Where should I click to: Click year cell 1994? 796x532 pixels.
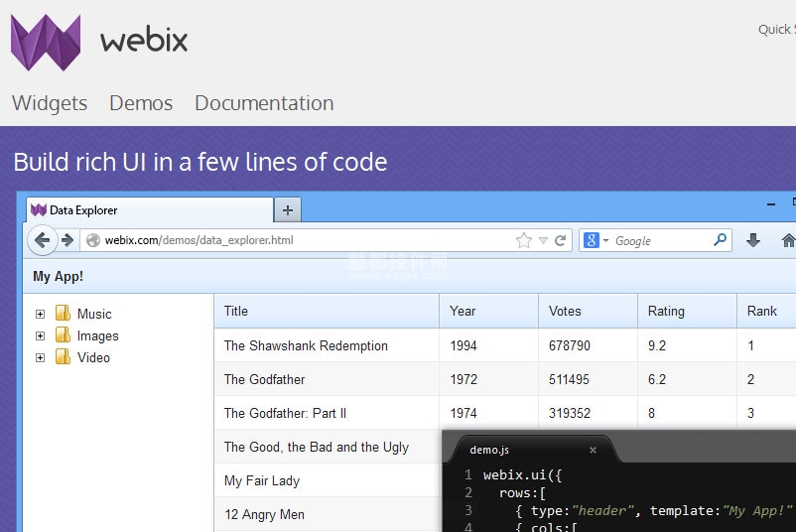point(488,345)
